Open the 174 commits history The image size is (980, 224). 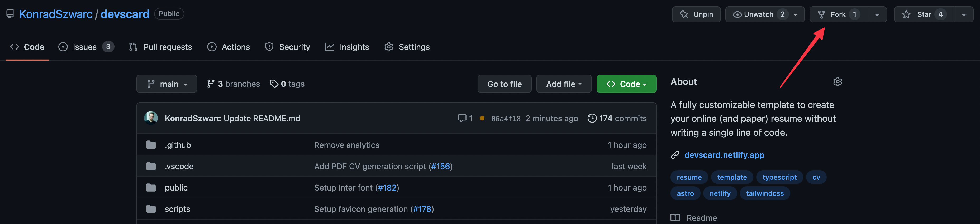click(617, 118)
